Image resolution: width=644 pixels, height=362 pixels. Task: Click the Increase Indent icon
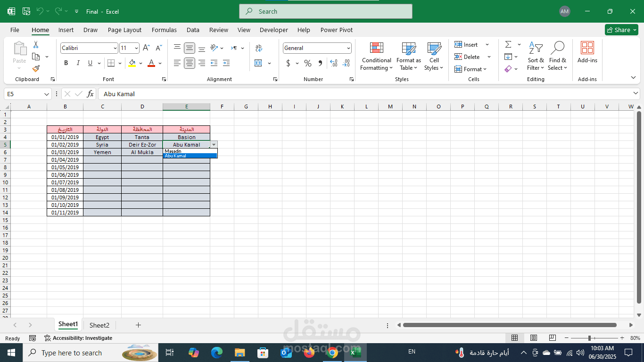(x=226, y=63)
